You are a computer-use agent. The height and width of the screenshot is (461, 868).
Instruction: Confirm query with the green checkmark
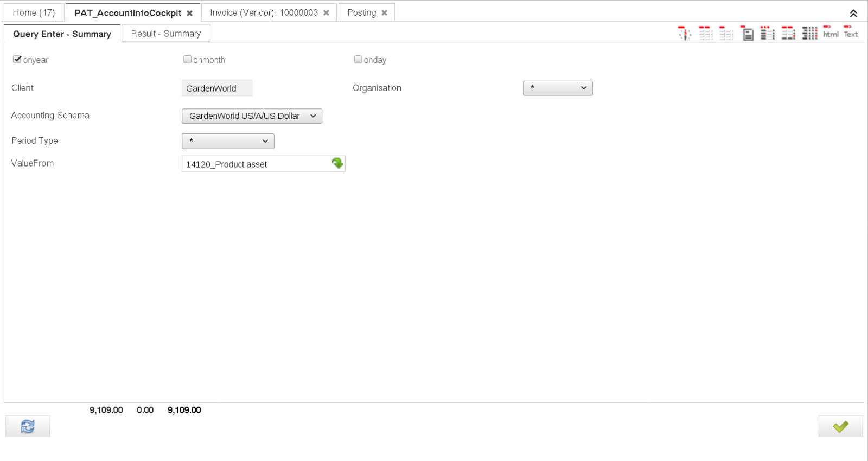coord(840,427)
